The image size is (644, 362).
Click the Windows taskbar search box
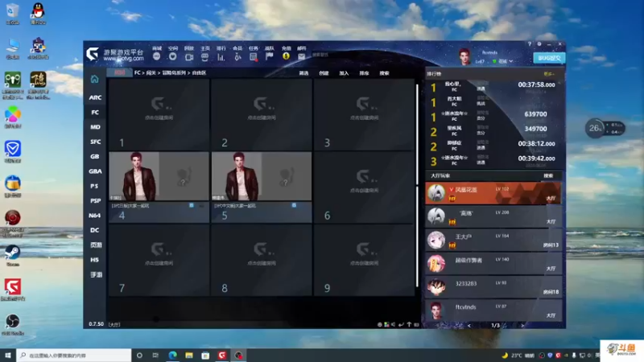pos(74,355)
